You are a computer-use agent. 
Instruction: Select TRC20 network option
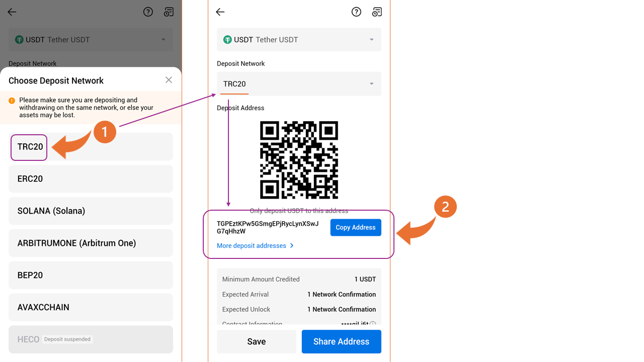coord(91,147)
